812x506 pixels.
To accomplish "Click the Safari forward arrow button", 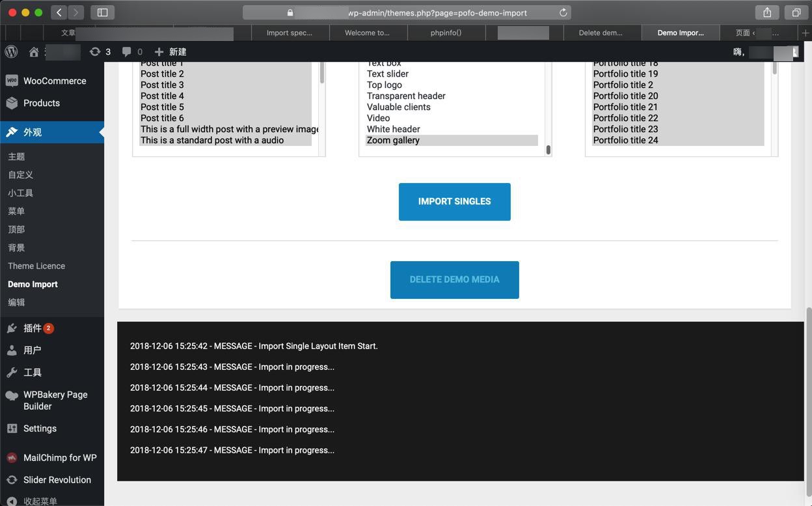I will coord(76,12).
